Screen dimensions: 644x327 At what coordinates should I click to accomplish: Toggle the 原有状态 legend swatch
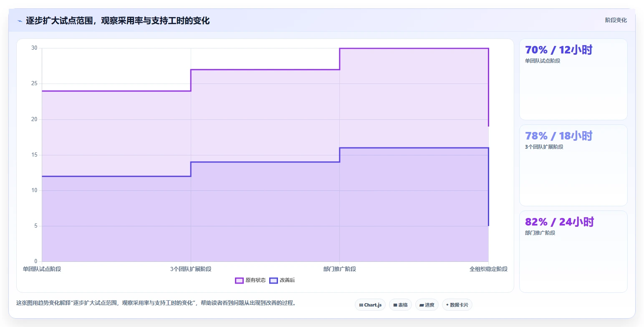(x=239, y=280)
